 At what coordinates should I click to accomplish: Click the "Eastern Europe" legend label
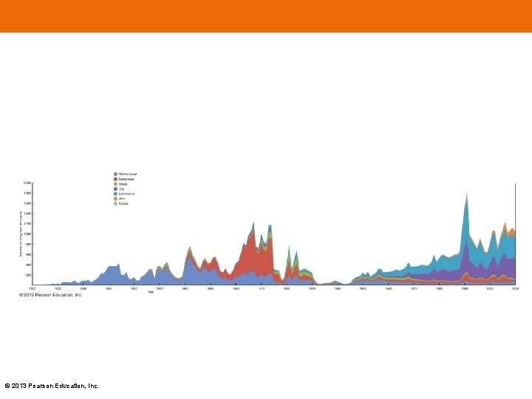(126, 179)
